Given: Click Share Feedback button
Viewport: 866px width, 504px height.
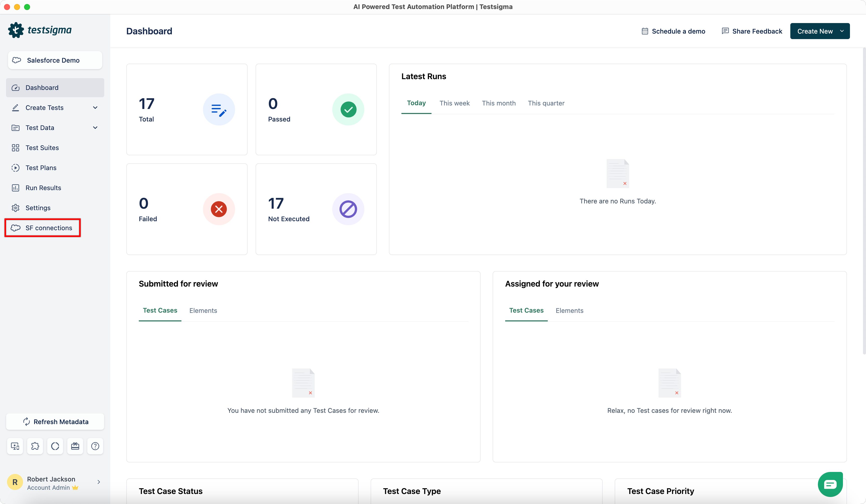Looking at the screenshot, I should (x=752, y=31).
